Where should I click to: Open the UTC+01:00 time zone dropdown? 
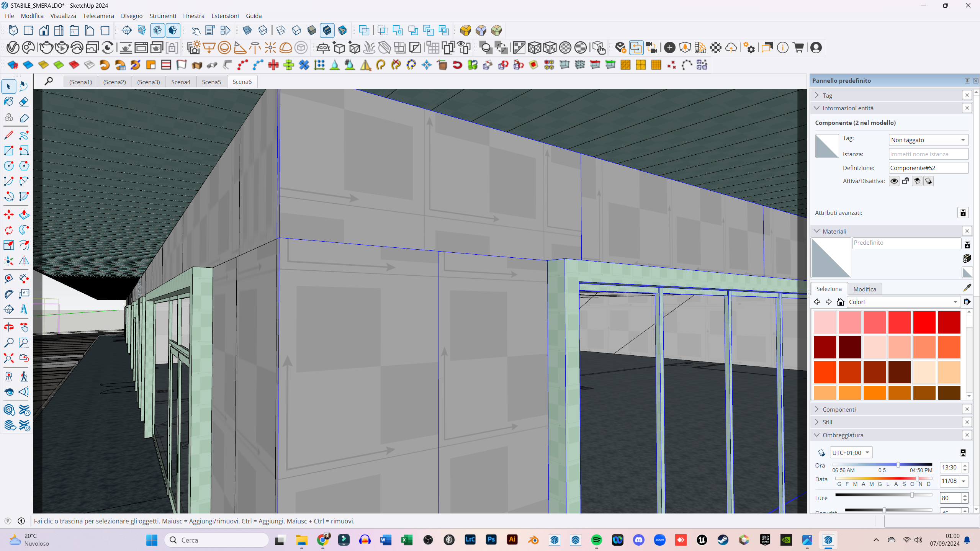(x=851, y=453)
